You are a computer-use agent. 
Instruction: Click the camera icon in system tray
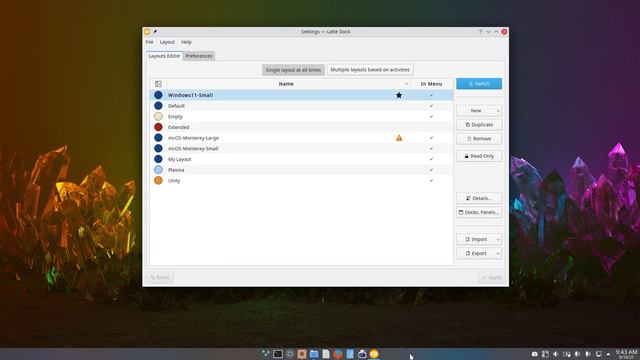(534, 354)
